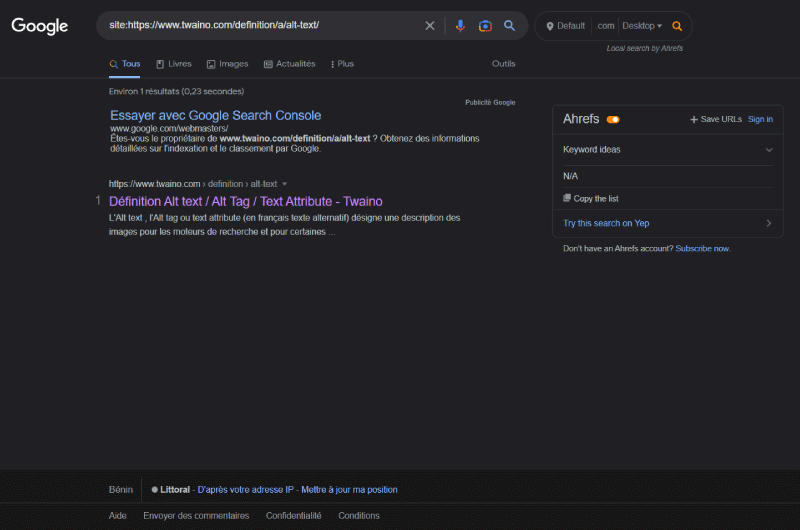
Task: Click the Yep row chevron arrow
Action: coord(769,223)
